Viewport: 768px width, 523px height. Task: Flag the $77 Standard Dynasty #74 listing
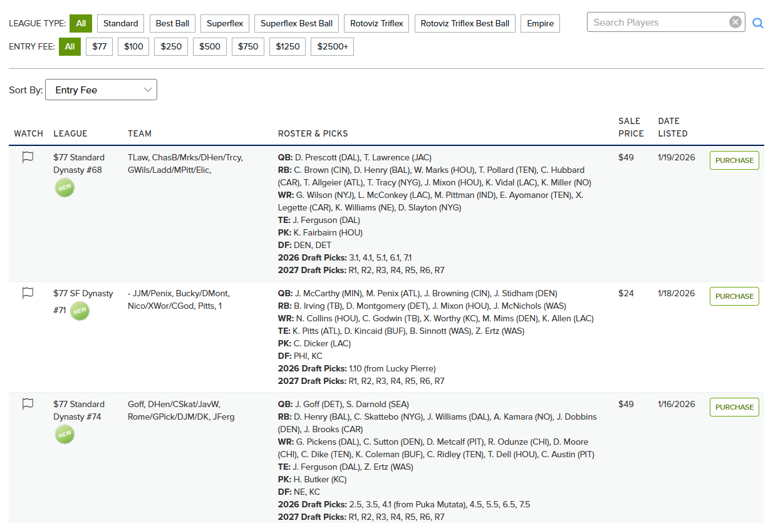[x=28, y=404]
